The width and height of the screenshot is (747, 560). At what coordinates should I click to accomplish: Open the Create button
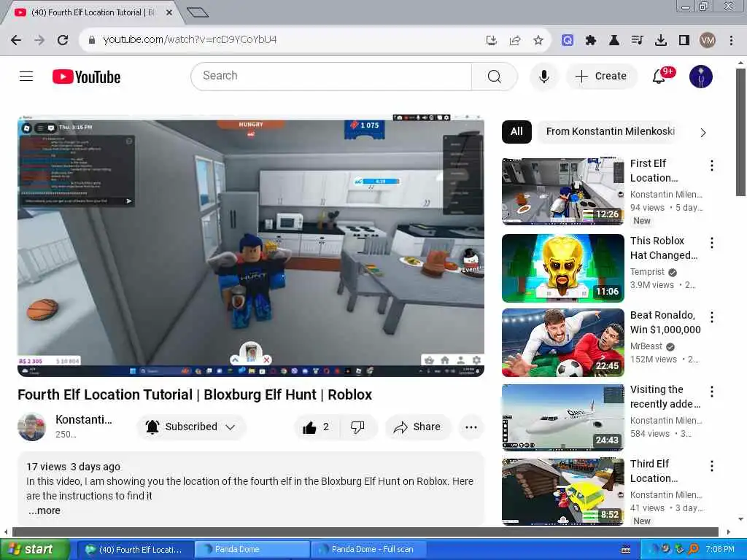(601, 76)
